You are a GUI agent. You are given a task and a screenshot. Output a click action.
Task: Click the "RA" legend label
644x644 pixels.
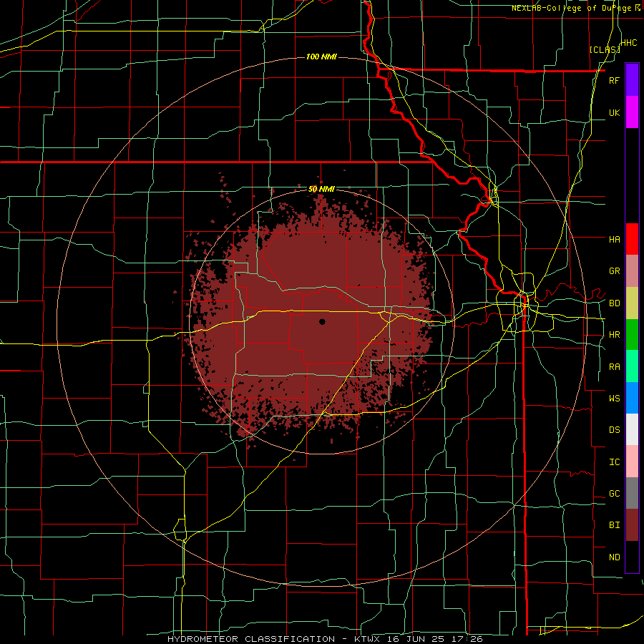pos(614,367)
